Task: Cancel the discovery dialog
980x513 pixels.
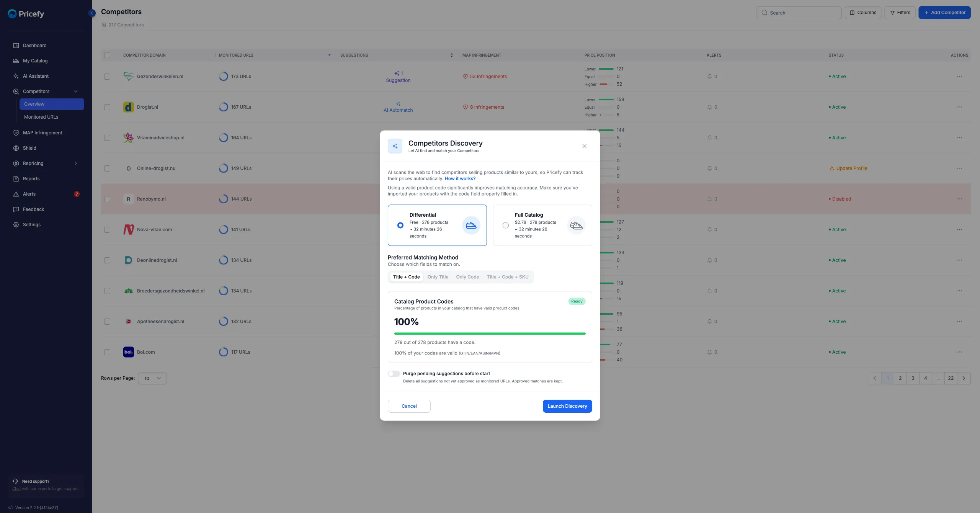Action: [x=409, y=406]
